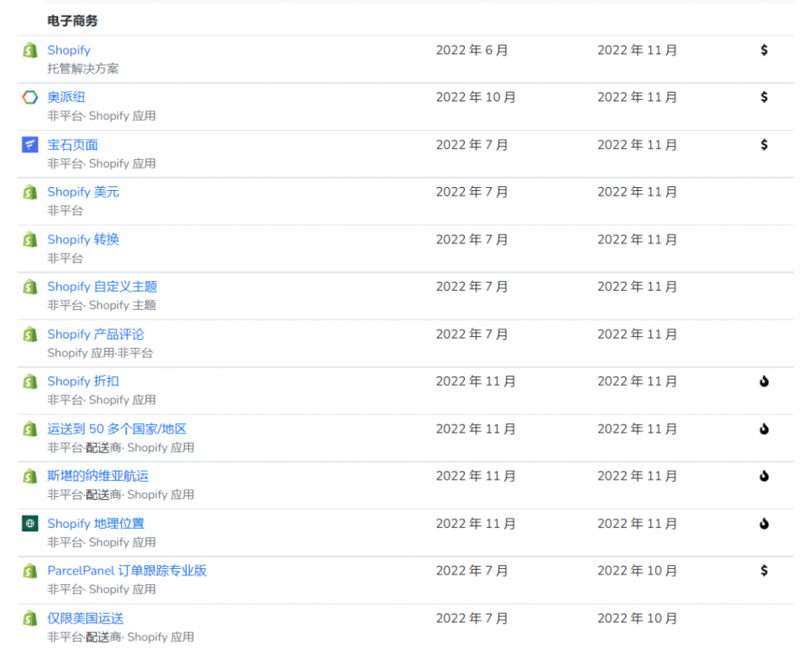Open the 仅限美国运送 link
Screen dimensions: 812x657
[86, 619]
